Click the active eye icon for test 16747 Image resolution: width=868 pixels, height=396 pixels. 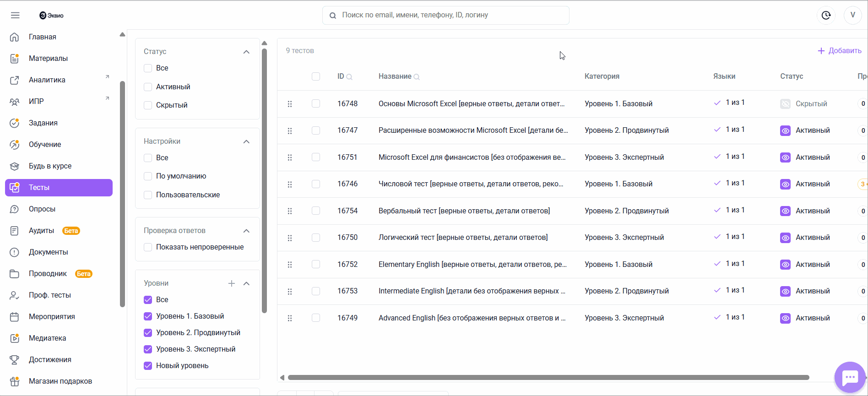[785, 130]
